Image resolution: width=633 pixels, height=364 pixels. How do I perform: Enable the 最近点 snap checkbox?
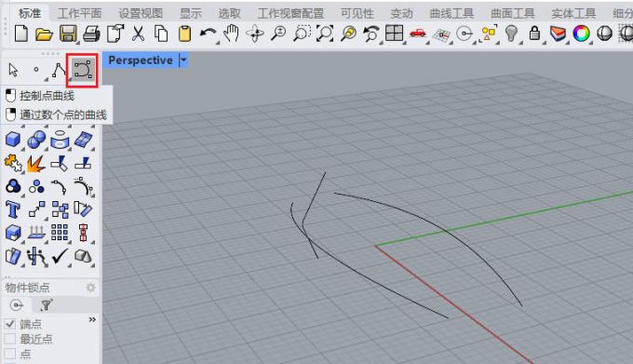pyautogui.click(x=9, y=339)
